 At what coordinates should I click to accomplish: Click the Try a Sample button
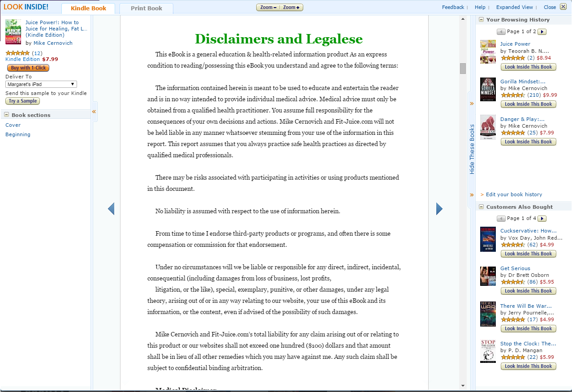pos(22,101)
